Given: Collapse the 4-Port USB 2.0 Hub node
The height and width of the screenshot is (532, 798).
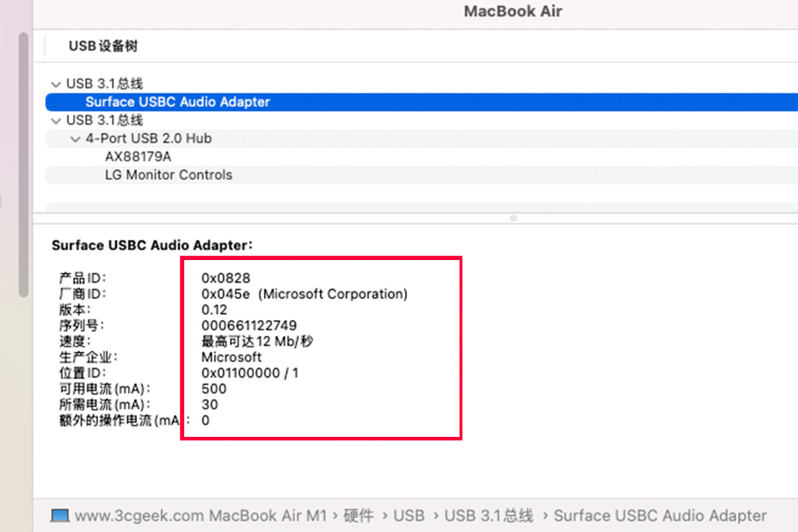Looking at the screenshot, I should click(x=74, y=139).
